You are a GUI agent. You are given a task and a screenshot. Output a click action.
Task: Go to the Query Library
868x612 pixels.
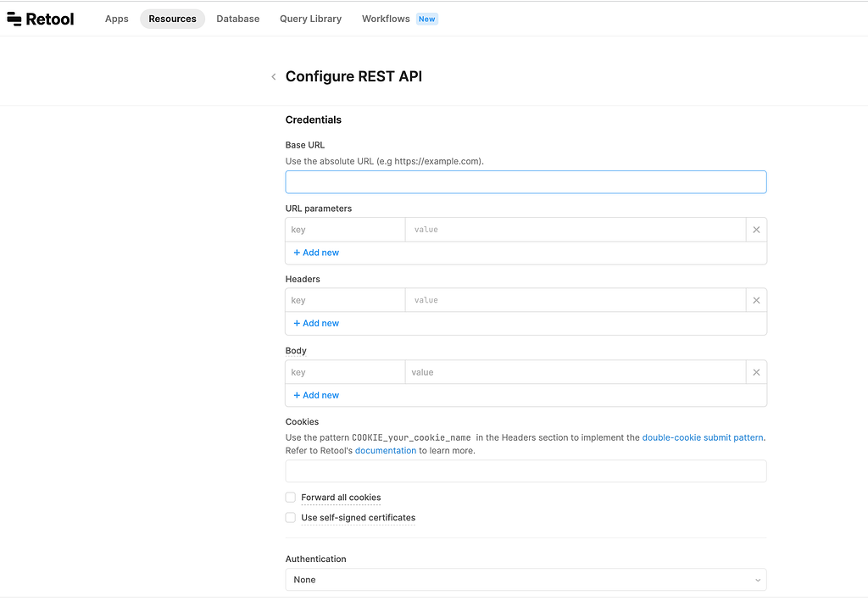tap(310, 18)
